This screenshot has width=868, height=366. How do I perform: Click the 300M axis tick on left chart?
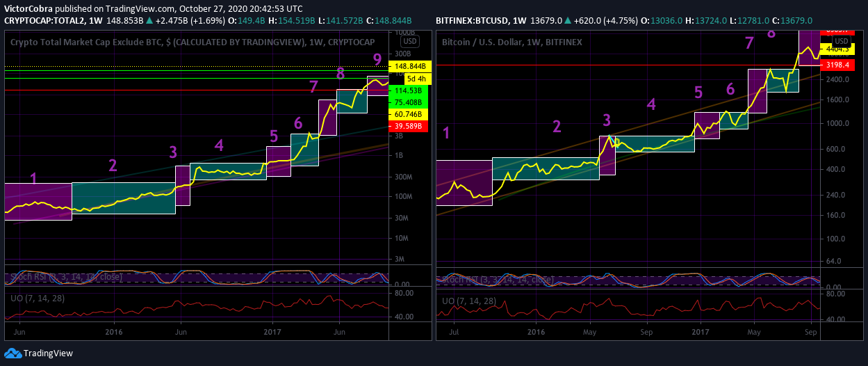click(404, 177)
